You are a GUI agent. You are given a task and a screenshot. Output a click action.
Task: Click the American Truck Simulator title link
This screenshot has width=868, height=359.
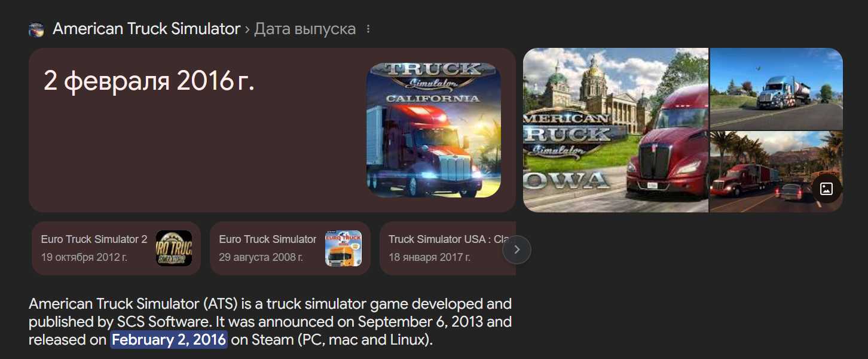[x=146, y=29]
